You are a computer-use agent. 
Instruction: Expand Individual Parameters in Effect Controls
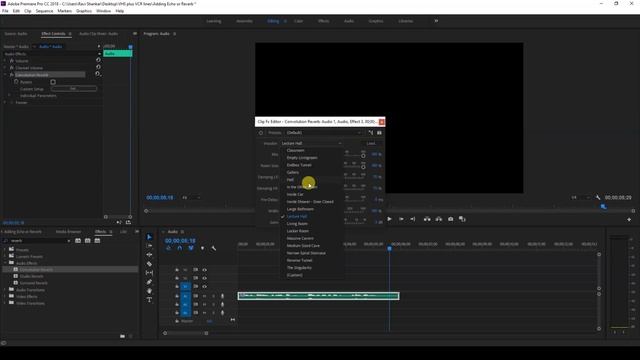pyautogui.click(x=10, y=96)
